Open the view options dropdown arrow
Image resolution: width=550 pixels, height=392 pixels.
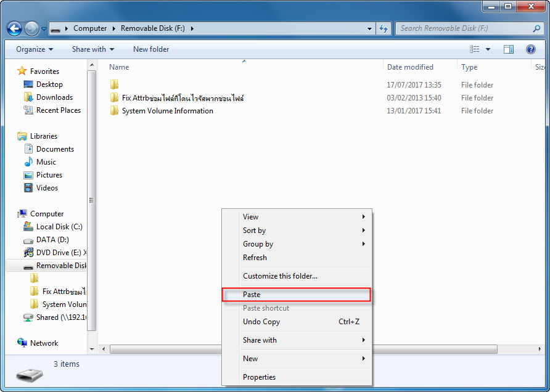488,49
